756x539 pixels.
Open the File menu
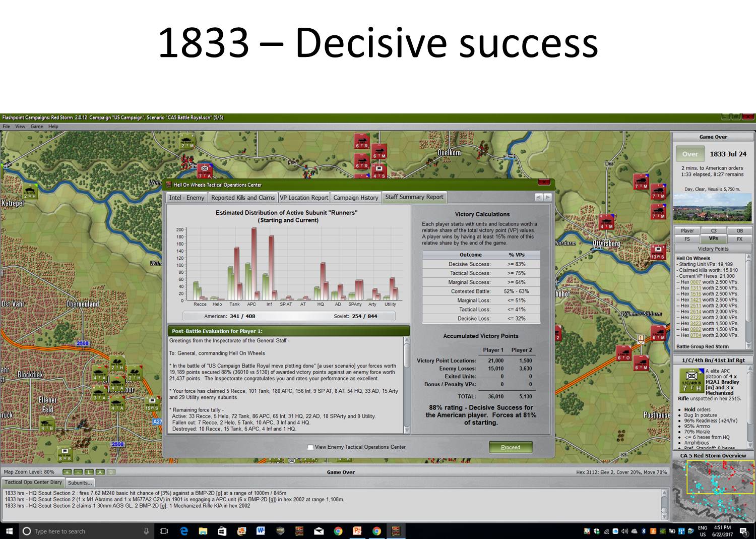point(6,127)
